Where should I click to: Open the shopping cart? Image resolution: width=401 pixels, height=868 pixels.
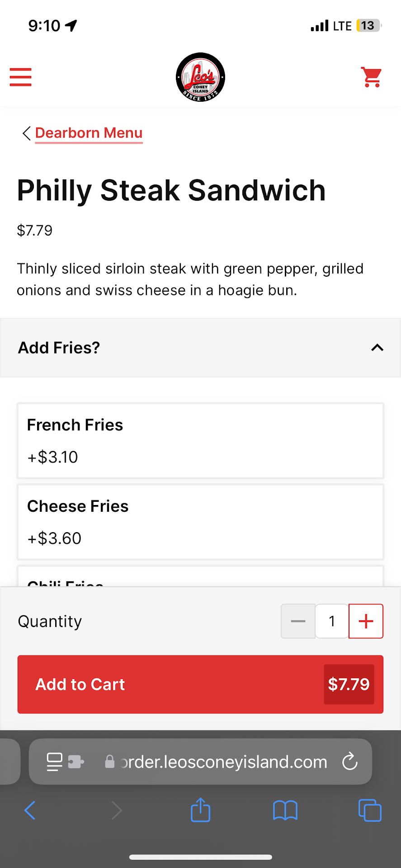coord(371,77)
